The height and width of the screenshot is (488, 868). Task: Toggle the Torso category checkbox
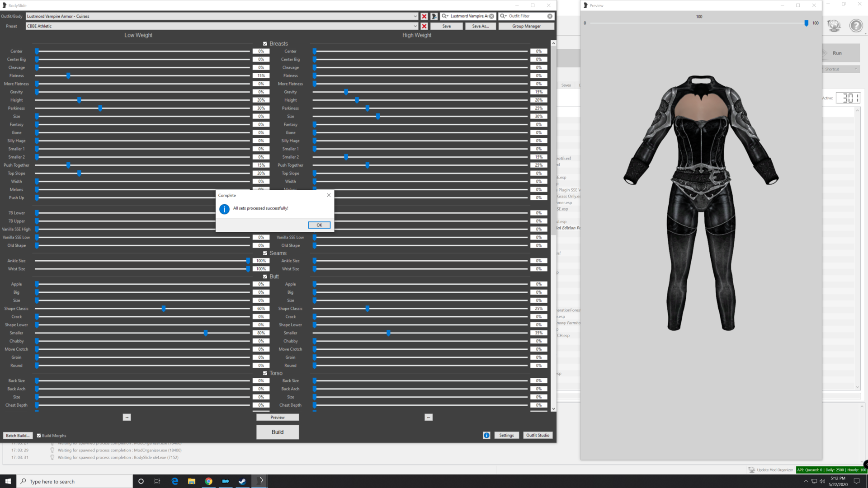[265, 373]
